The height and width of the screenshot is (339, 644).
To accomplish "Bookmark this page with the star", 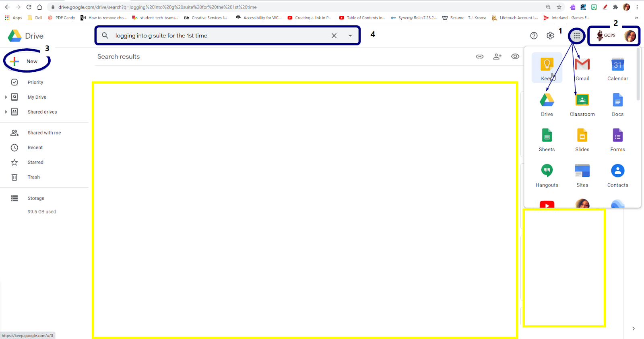I will [x=559, y=7].
